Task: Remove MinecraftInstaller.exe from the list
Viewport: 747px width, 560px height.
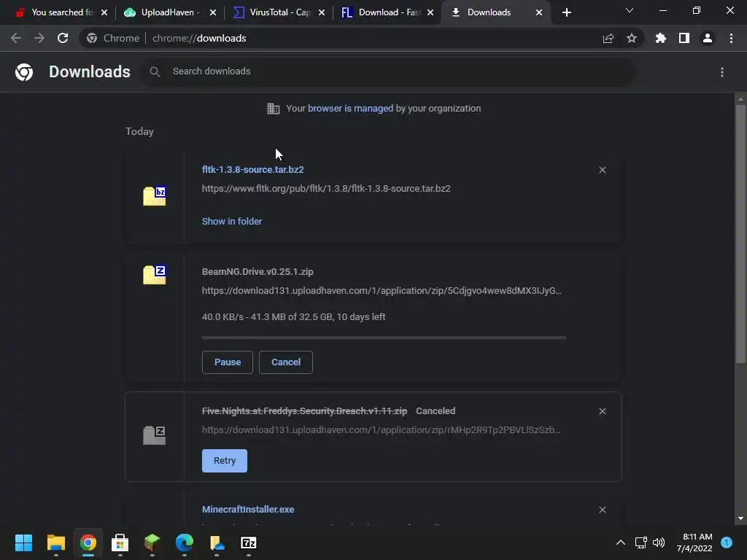Action: (x=602, y=510)
